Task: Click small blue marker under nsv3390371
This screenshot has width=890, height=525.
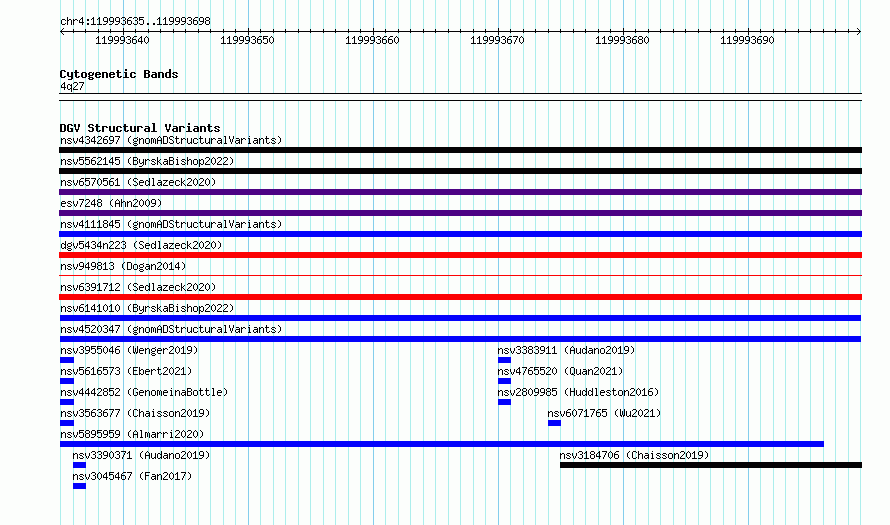Action: [79, 465]
